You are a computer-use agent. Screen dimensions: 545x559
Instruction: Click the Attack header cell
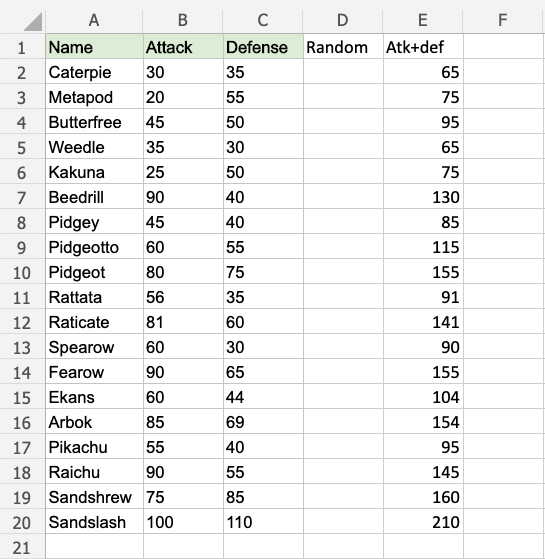(x=183, y=47)
